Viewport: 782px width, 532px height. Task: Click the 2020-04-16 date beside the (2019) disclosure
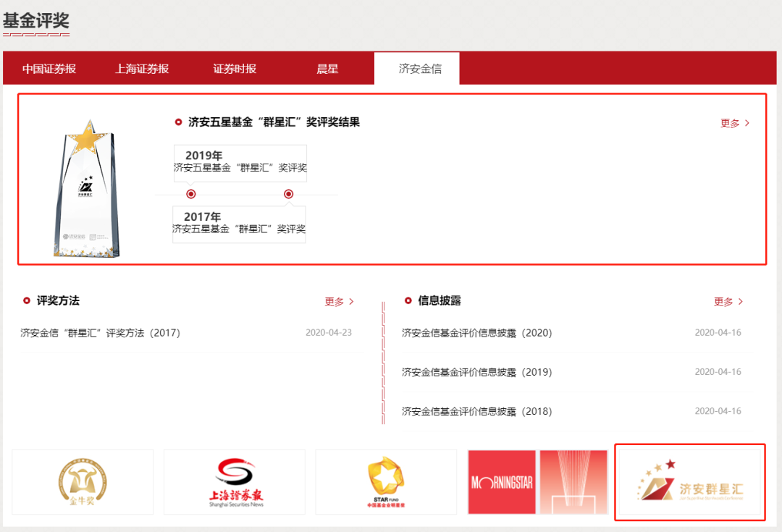[718, 372]
